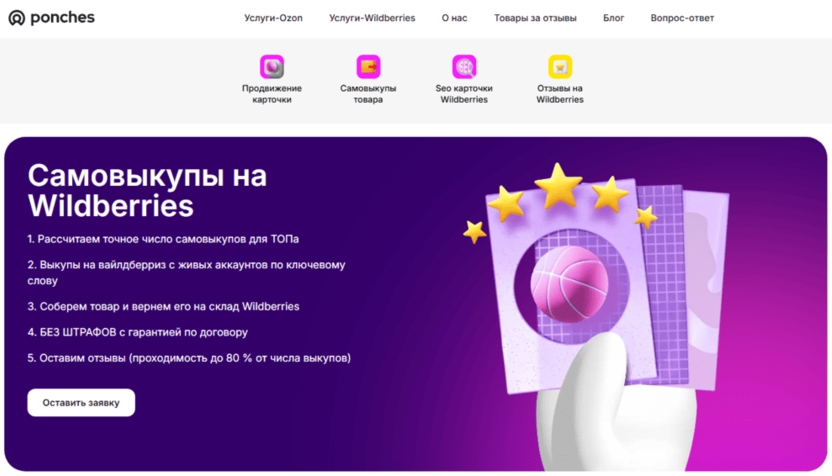Screen dimensions: 832x476
Task: Open Товары за отзывы in navigation
Action: (x=535, y=18)
